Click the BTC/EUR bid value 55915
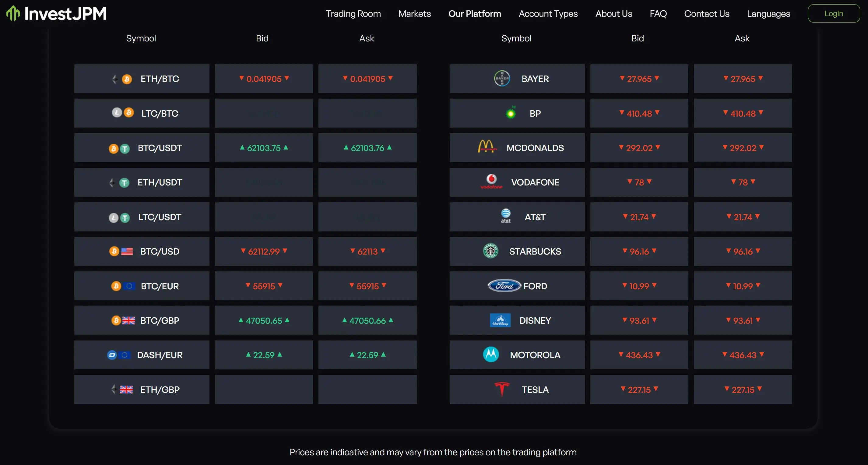868x465 pixels. [264, 286]
